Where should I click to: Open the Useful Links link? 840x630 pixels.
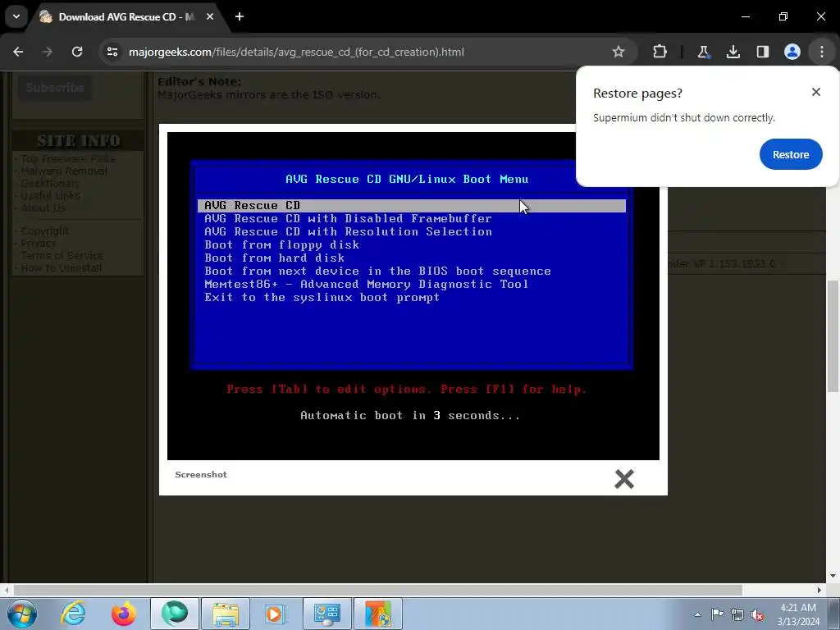point(50,195)
